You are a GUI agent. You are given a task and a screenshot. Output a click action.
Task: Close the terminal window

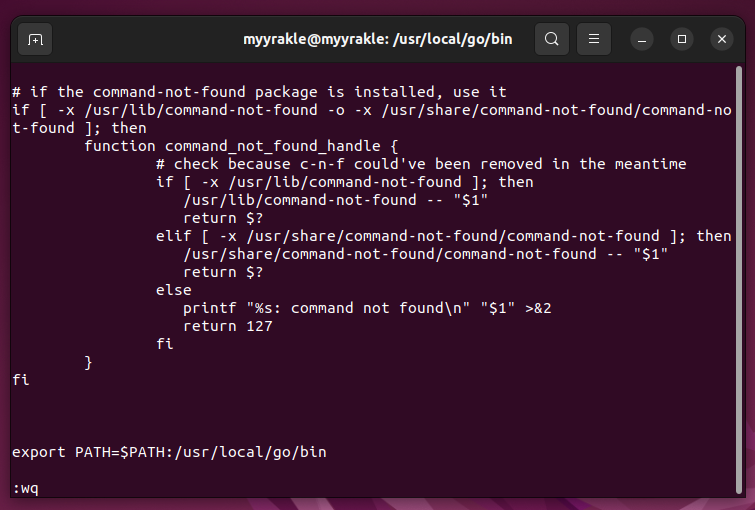722,40
